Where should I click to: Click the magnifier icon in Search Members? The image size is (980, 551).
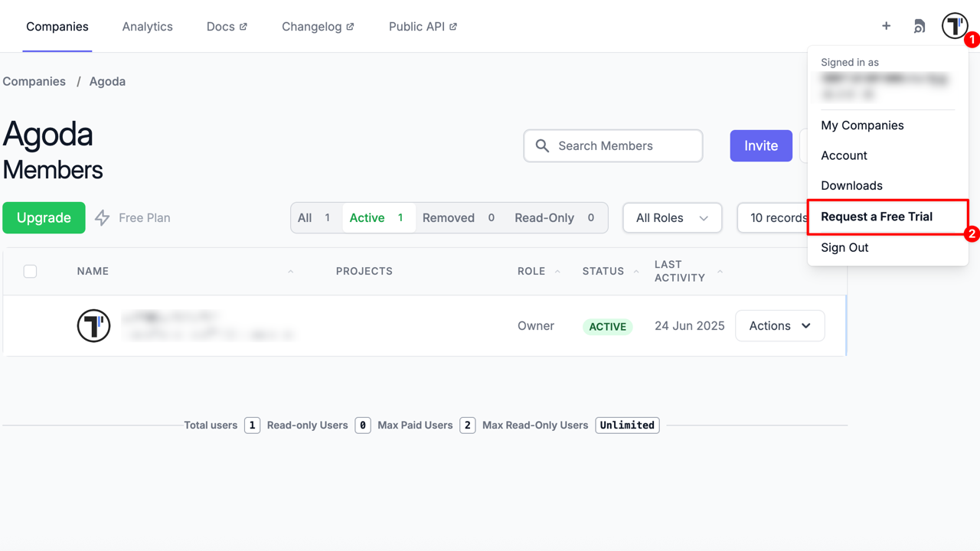coord(542,145)
